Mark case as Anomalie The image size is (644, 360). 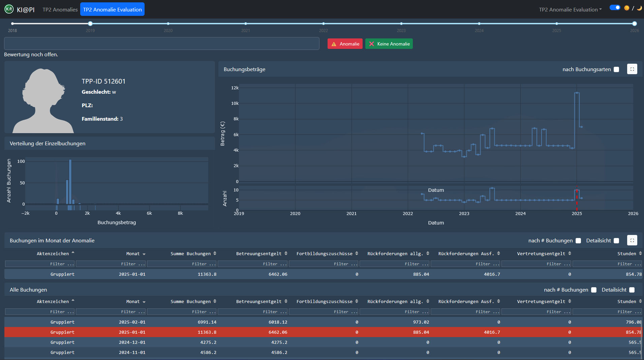tap(345, 44)
